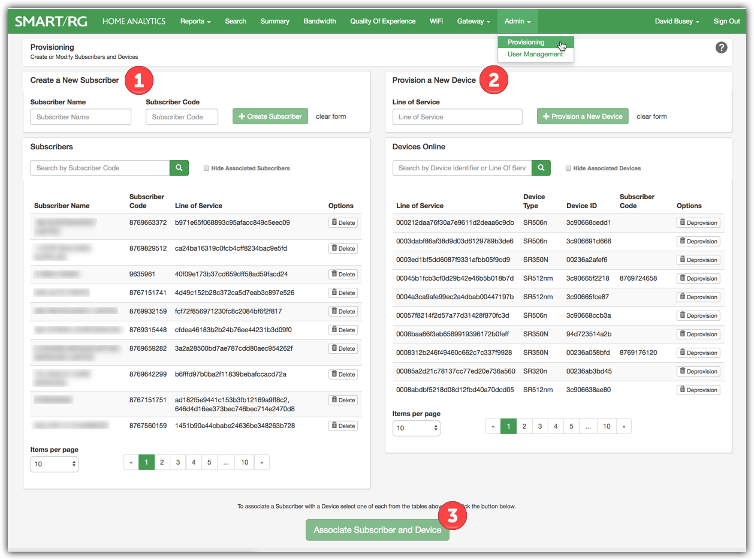This screenshot has width=754, height=560.
Task: Toggle Hide Associated Devices checkbox
Action: (568, 168)
